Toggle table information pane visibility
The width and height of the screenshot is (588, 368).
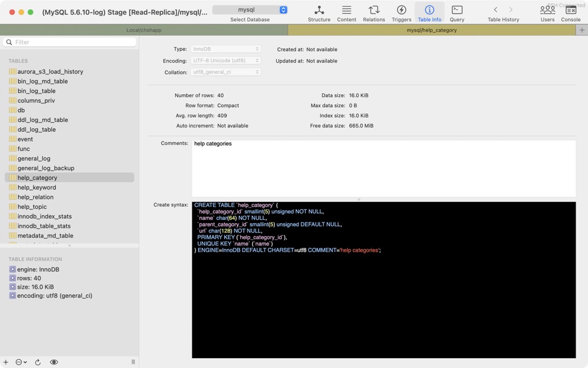click(x=54, y=362)
